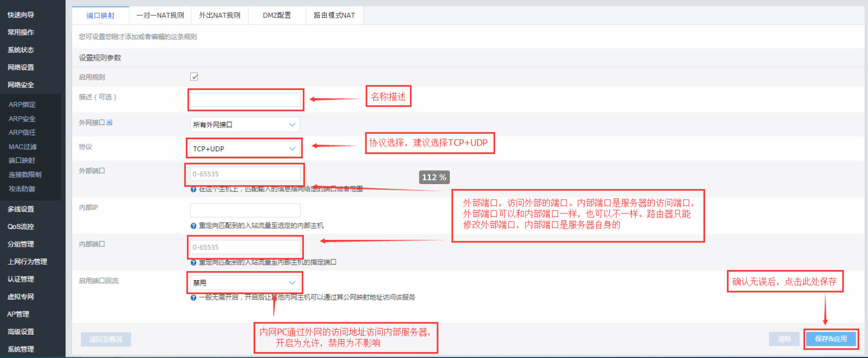Toggle the 启用规则 checkbox
This screenshot has height=358, width=868.
click(194, 77)
